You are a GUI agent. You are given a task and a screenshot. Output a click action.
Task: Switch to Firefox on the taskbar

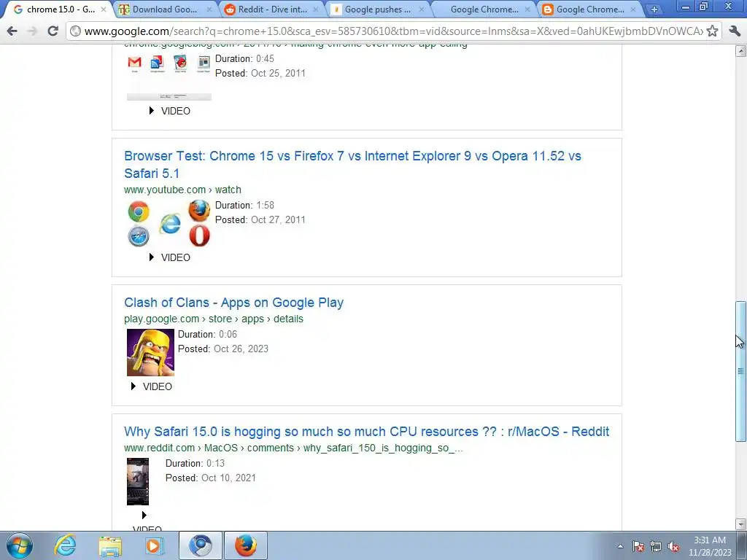[x=245, y=545]
